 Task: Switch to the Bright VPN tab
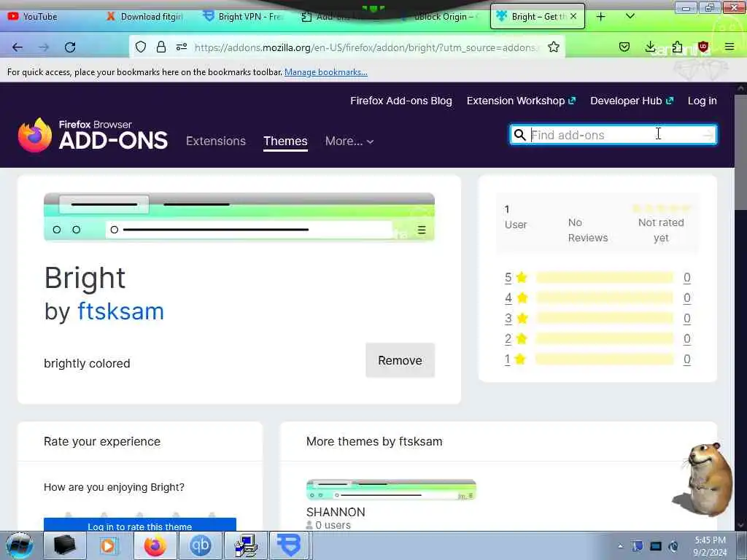coord(243,17)
